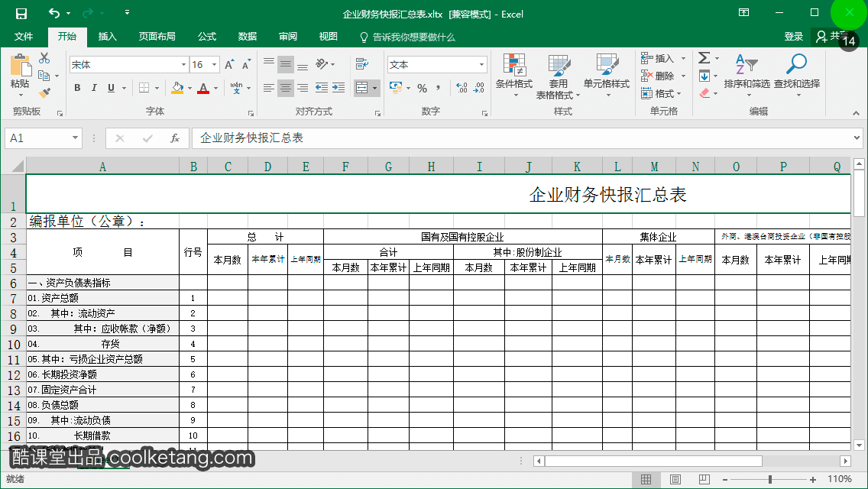
Task: Open the borders button
Action: pyautogui.click(x=144, y=88)
